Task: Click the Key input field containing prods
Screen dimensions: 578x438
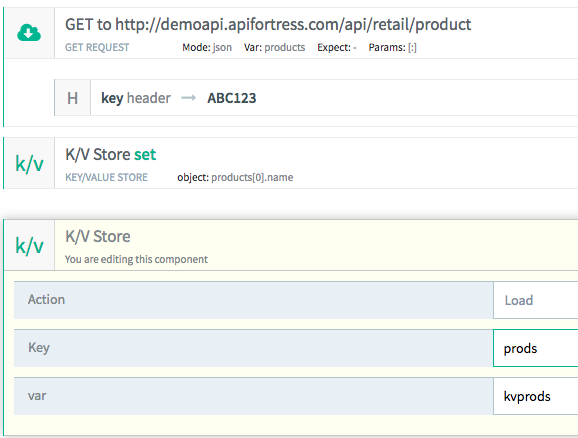Action: pos(536,348)
